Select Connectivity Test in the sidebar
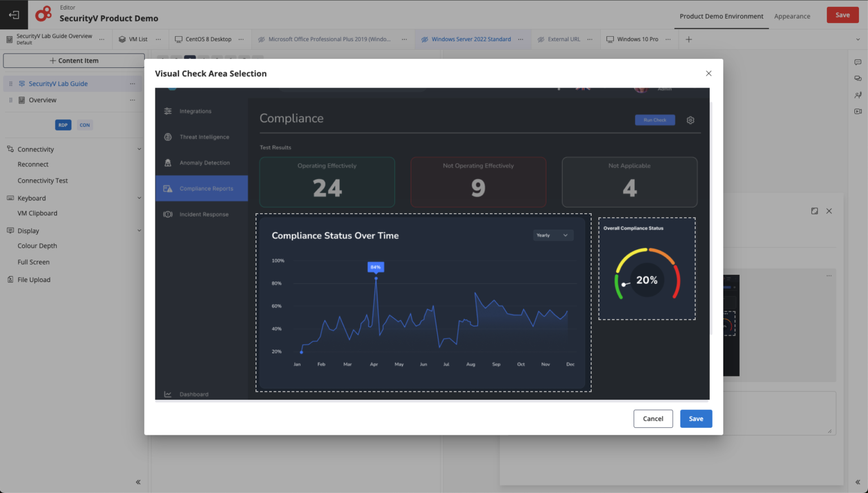This screenshot has width=868, height=493. (42, 181)
